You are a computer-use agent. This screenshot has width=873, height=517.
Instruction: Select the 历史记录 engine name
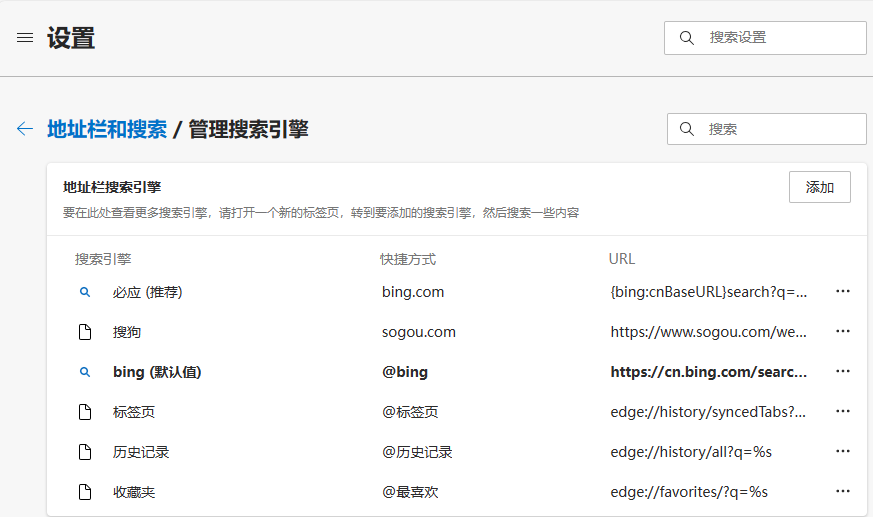141,452
